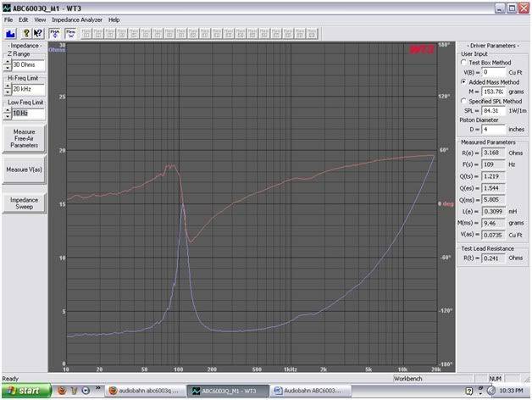Click the Hi Freq Limit field showing 20 kHz
Image resolution: width=532 pixels, height=400 pixels.
28,89
